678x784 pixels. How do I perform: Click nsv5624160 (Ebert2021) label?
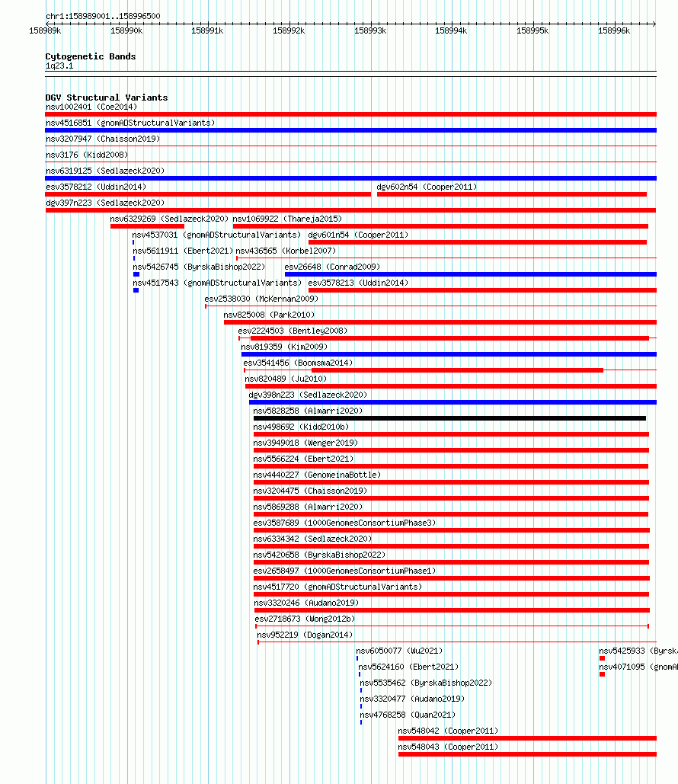coord(408,667)
